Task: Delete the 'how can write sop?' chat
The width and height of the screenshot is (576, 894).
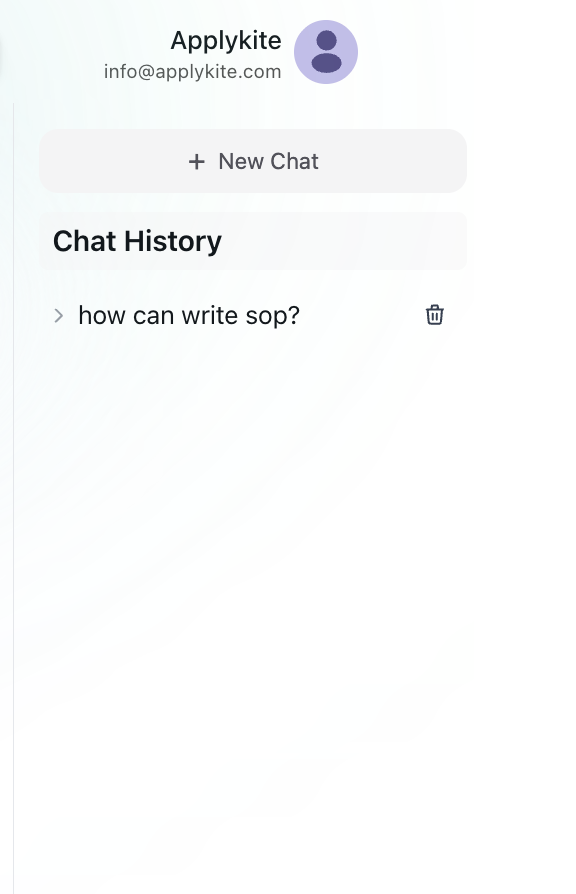Action: click(x=435, y=315)
